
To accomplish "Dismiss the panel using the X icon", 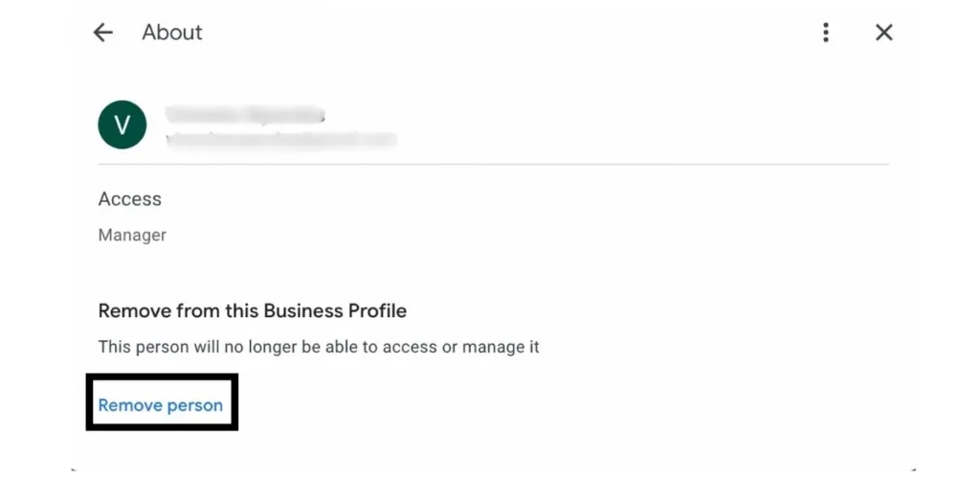I will 883,33.
